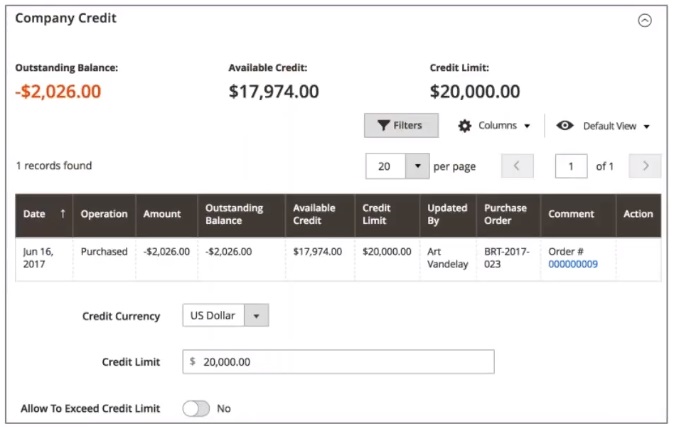The width and height of the screenshot is (673, 427).
Task: Click the Columns gear icon
Action: coord(464,126)
